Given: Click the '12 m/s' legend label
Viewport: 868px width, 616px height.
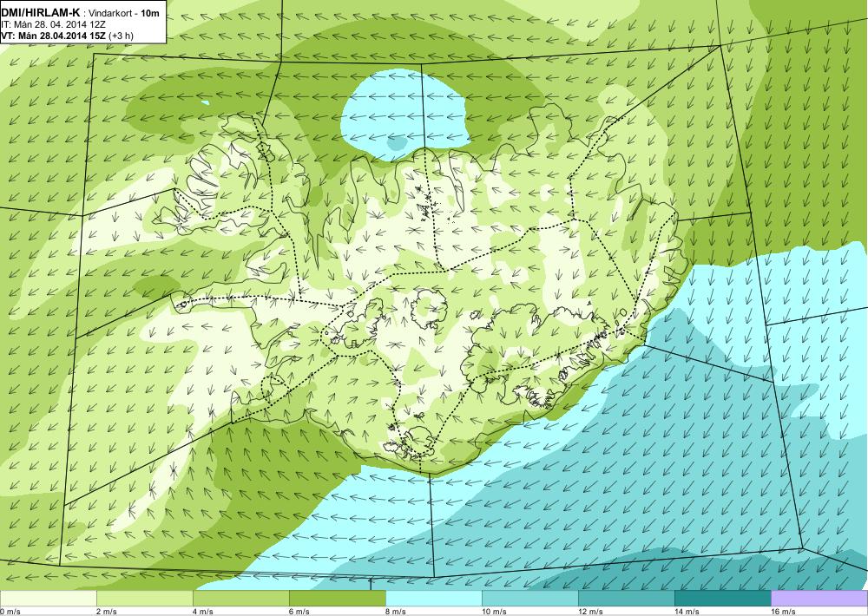Looking at the screenshot, I should tap(590, 612).
